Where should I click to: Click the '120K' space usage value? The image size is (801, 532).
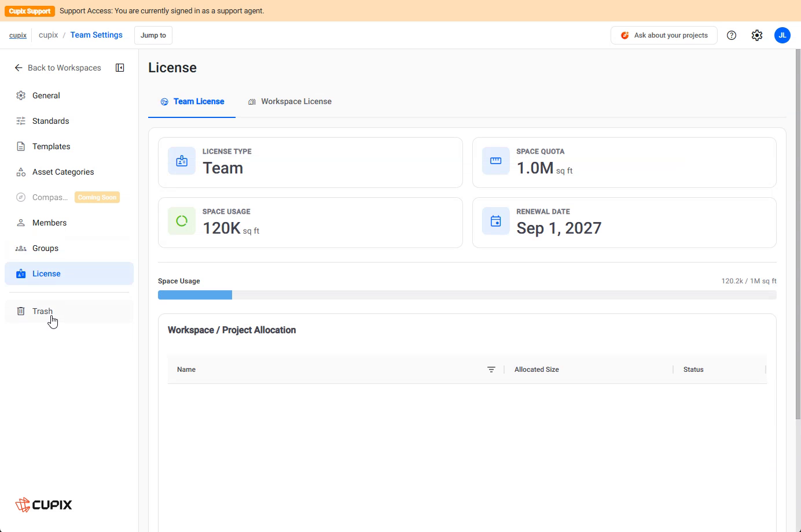point(222,228)
